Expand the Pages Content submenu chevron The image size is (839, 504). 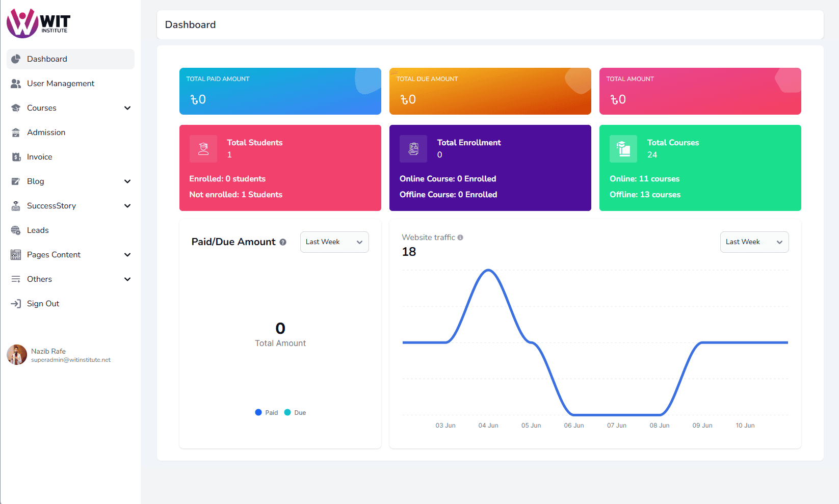[x=127, y=255]
